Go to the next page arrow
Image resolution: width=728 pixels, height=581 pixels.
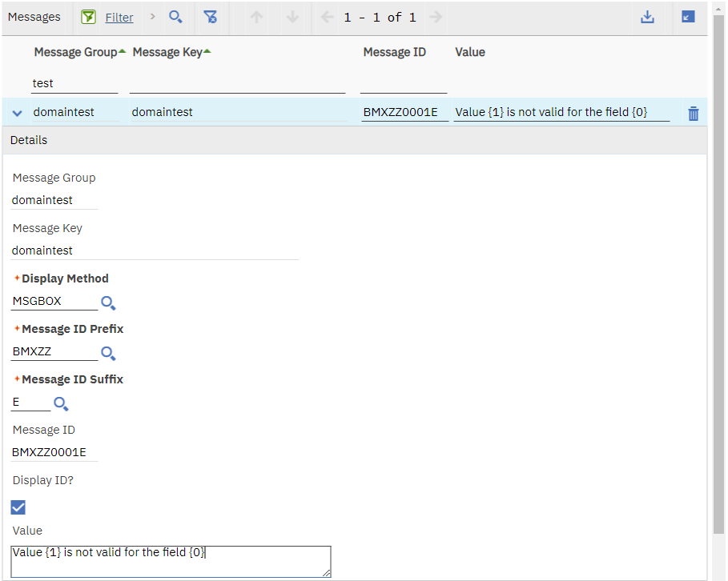[x=436, y=17]
